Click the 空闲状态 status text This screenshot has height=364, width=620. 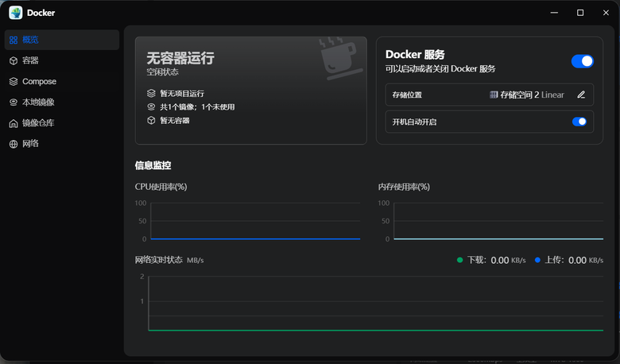click(162, 72)
